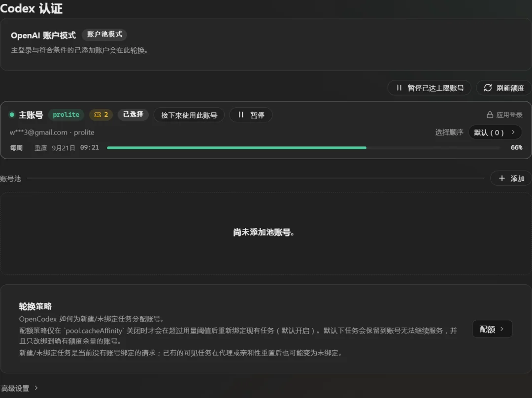Click the 轮换策略 heading
Image resolution: width=532 pixels, height=398 pixels.
pyautogui.click(x=35, y=306)
